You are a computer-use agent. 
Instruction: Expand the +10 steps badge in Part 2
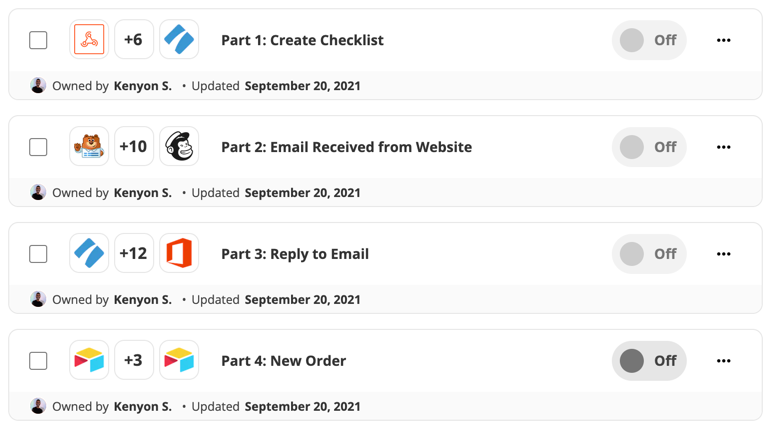134,147
